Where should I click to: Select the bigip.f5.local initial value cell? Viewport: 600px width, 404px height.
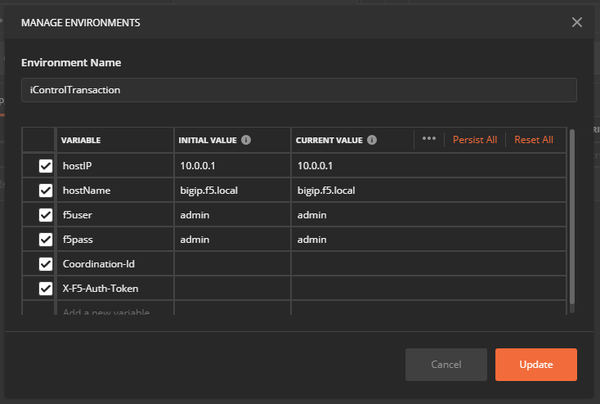[232, 190]
